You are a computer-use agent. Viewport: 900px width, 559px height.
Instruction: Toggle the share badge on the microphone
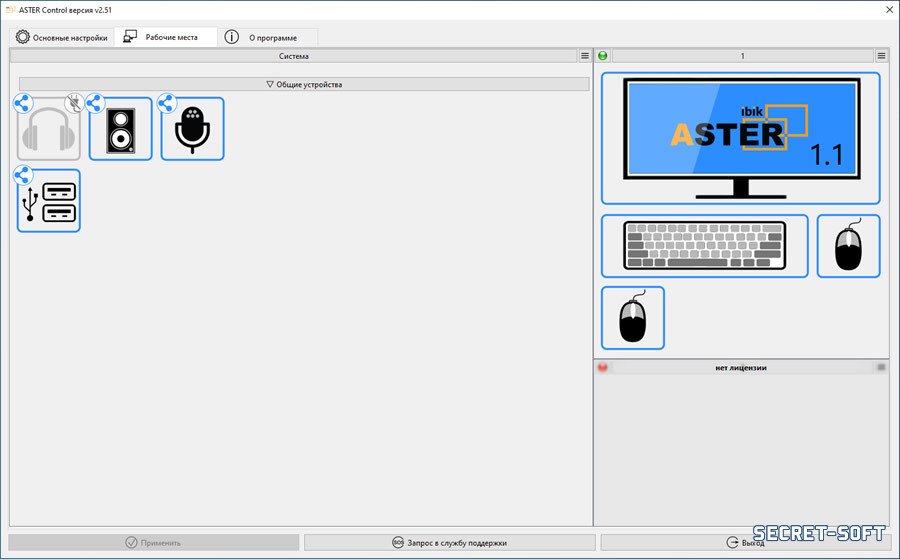pyautogui.click(x=167, y=102)
